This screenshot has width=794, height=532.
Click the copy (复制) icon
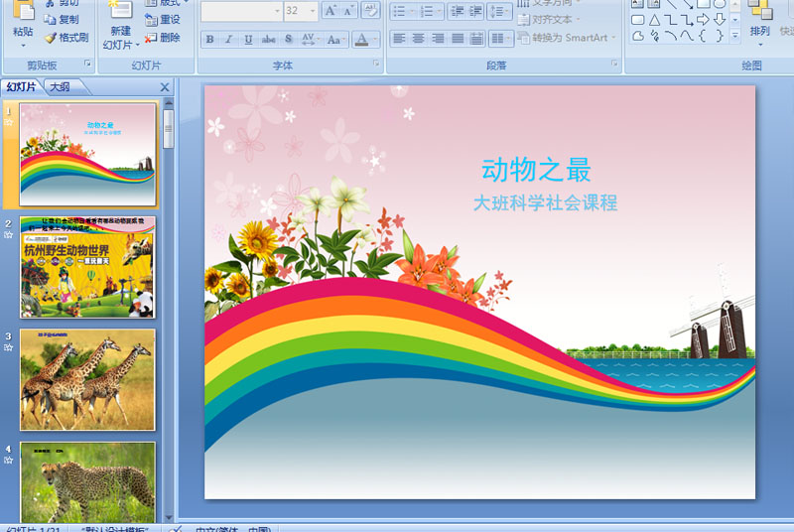(62, 19)
